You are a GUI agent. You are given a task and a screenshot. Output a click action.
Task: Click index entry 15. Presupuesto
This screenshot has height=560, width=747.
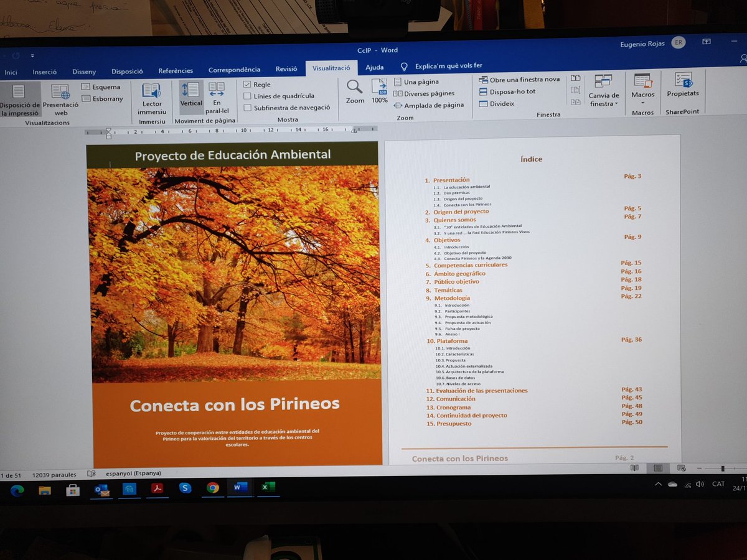pyautogui.click(x=449, y=424)
